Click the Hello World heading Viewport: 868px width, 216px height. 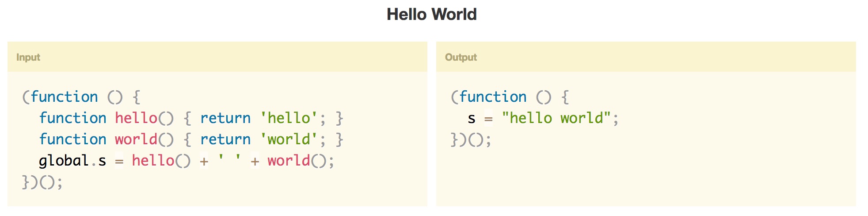(431, 15)
